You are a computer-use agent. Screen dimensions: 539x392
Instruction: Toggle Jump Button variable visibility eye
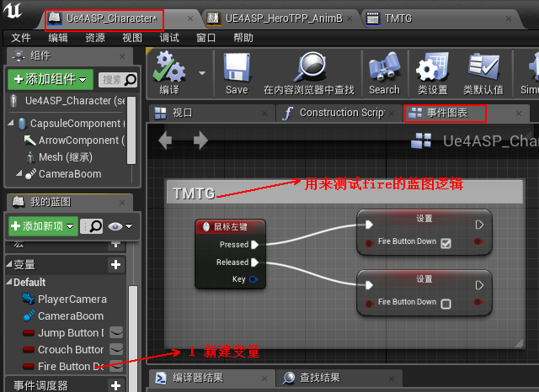click(116, 332)
